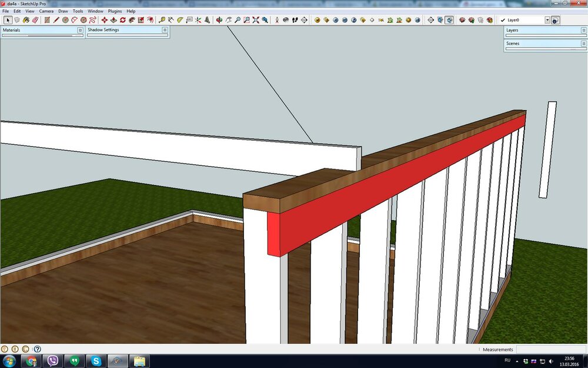
Task: Toggle the Materials panel collapse button
Action: tap(80, 29)
